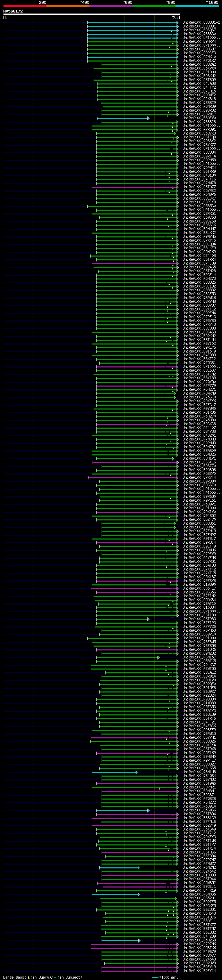Select the UniRef100_B7FN19 label
This screenshot has height=980, width=222.
(x=199, y=531)
